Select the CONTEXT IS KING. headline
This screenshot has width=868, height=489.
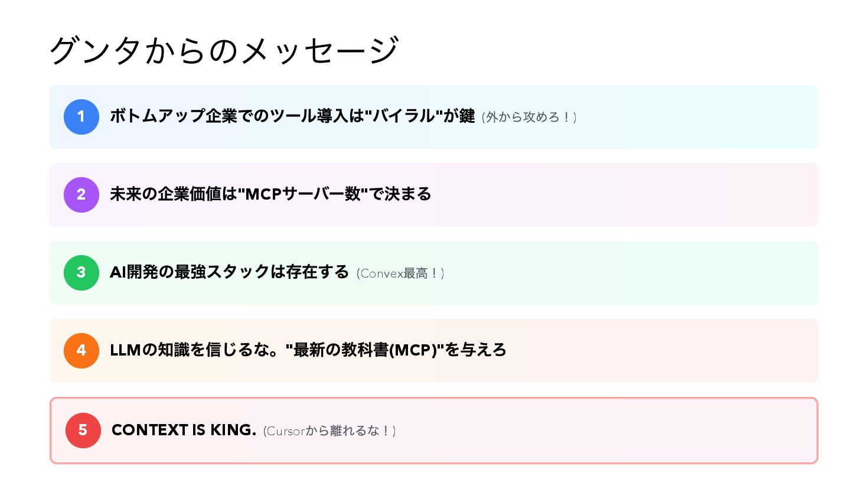tap(184, 430)
